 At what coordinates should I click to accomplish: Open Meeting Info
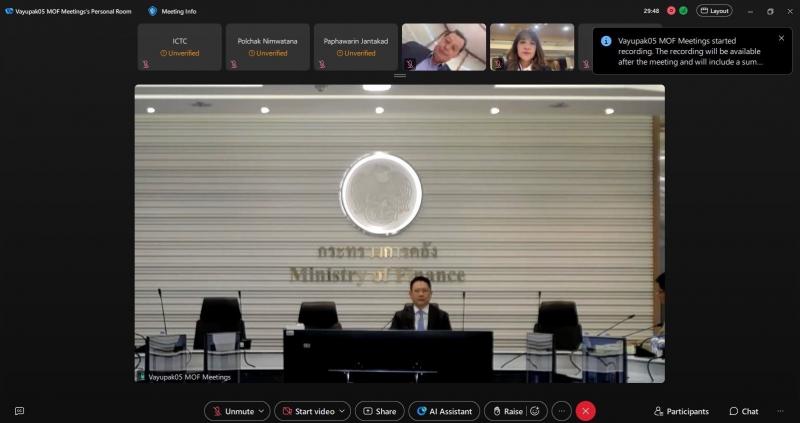[x=173, y=11]
